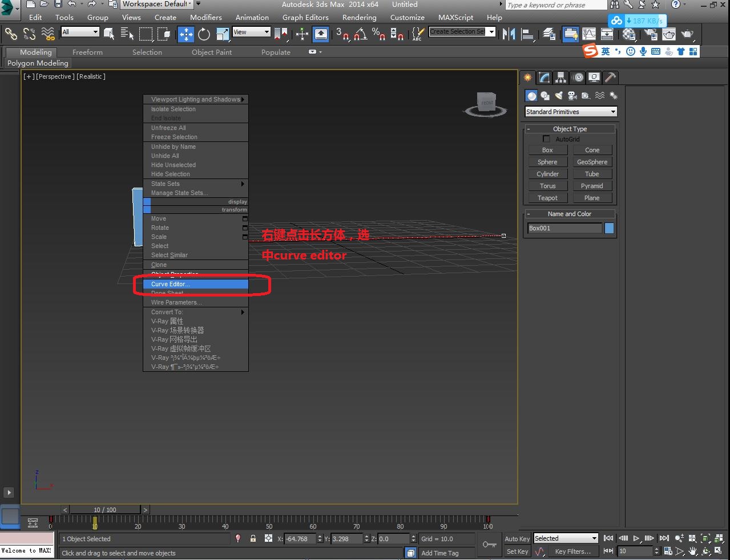Select the Shapes category icon
This screenshot has width=730, height=560.
(x=545, y=96)
